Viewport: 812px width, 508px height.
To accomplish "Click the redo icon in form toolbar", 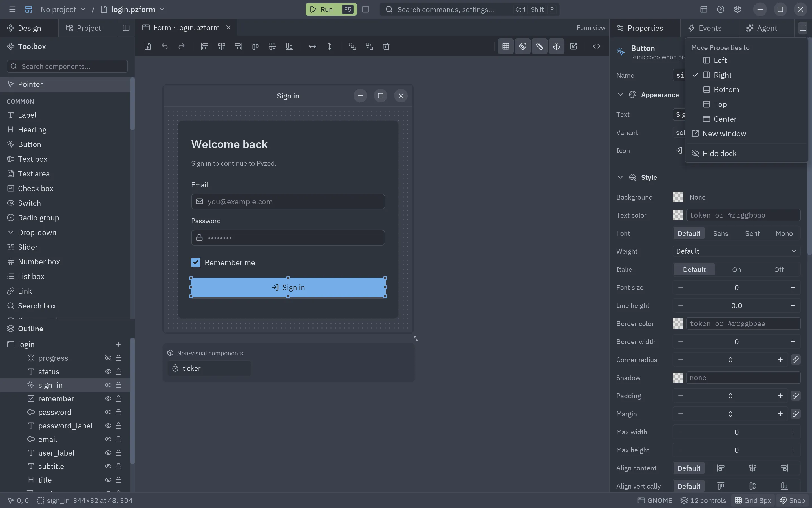I will pos(182,46).
